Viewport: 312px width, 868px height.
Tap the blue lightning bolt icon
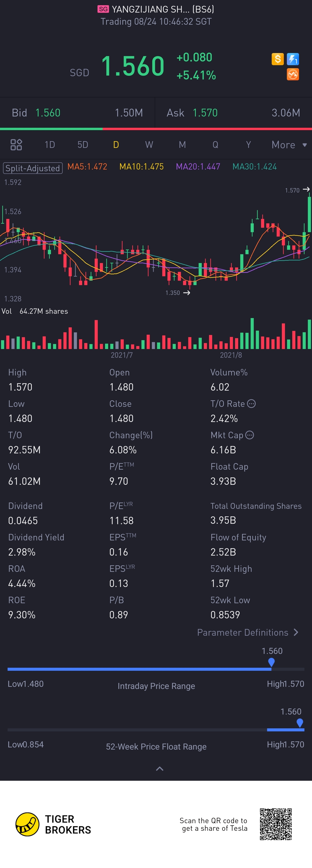pos(293,59)
